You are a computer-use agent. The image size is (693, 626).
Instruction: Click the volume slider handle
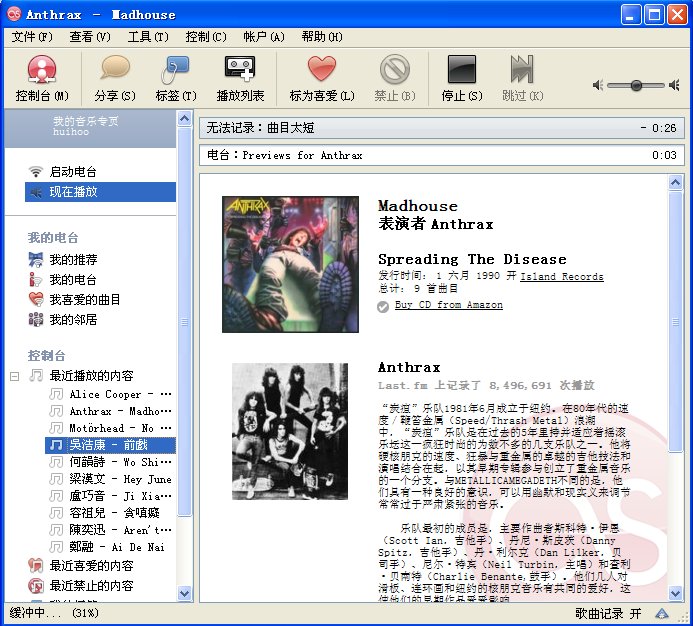click(636, 86)
